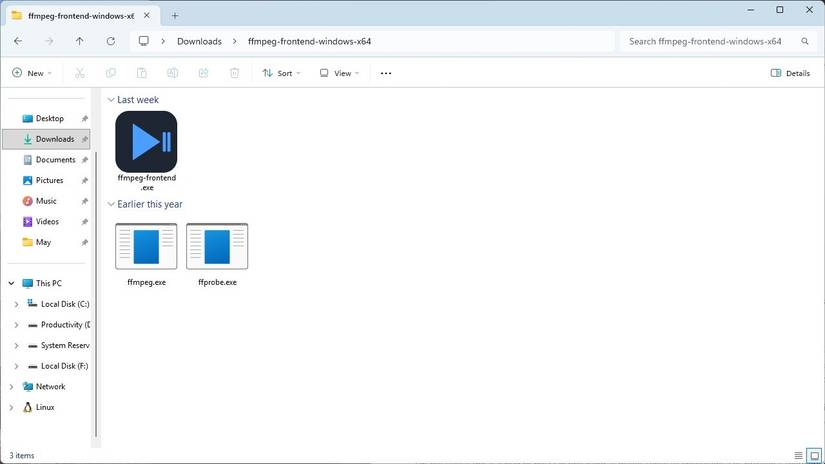This screenshot has height=464, width=825.
Task: Select Local Disk (C:) drive
Action: (65, 304)
